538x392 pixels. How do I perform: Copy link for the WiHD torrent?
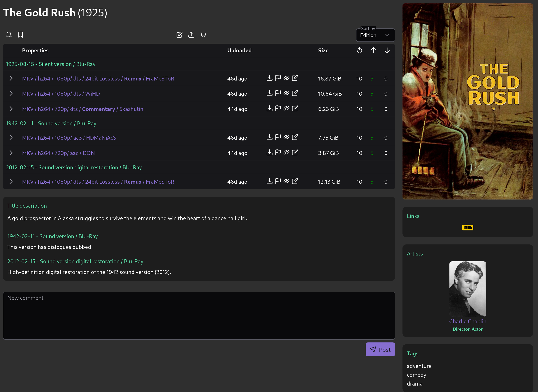click(x=286, y=93)
